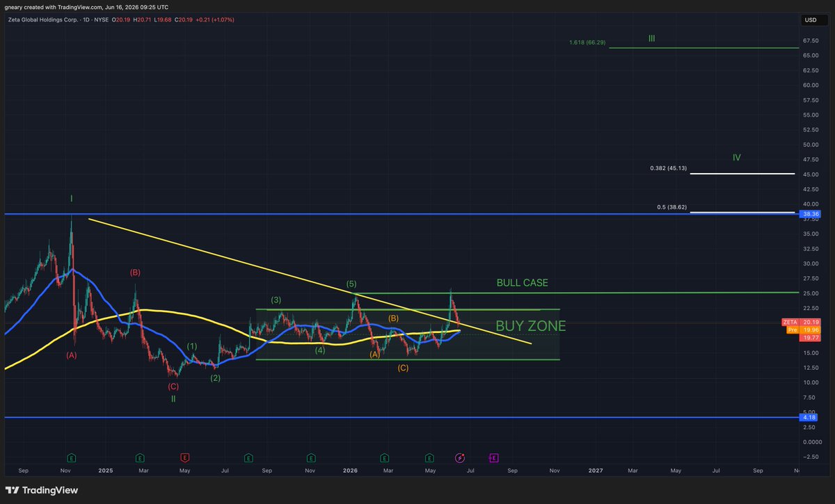The width and height of the screenshot is (835, 504).
Task: Select the green (5) wave label
Action: coord(351,284)
